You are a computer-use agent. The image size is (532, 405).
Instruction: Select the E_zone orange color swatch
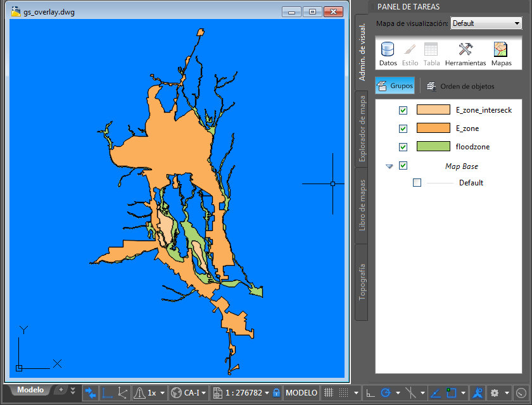(433, 128)
